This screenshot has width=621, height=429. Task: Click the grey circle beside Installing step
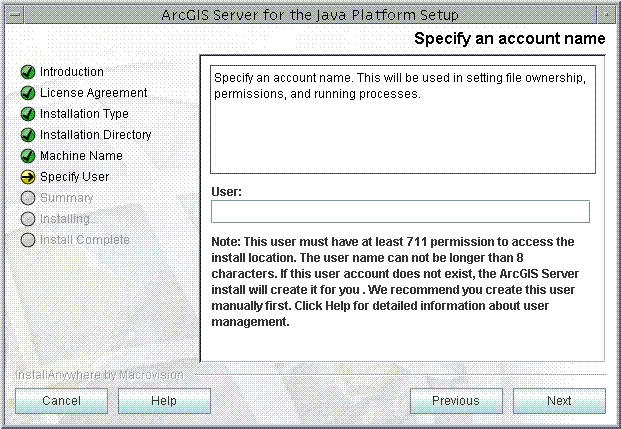click(28, 219)
